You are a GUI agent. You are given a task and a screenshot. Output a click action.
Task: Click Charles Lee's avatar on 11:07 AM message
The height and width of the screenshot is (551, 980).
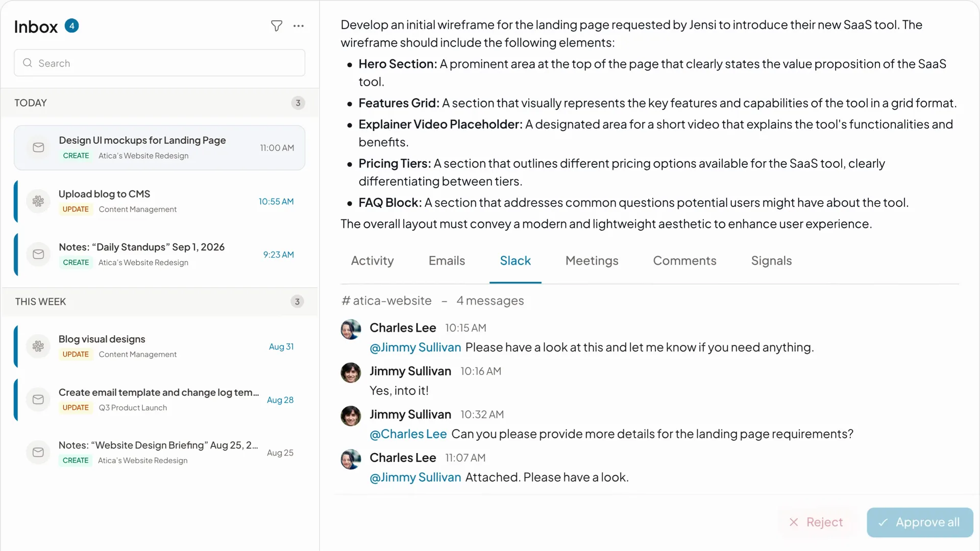(x=351, y=460)
